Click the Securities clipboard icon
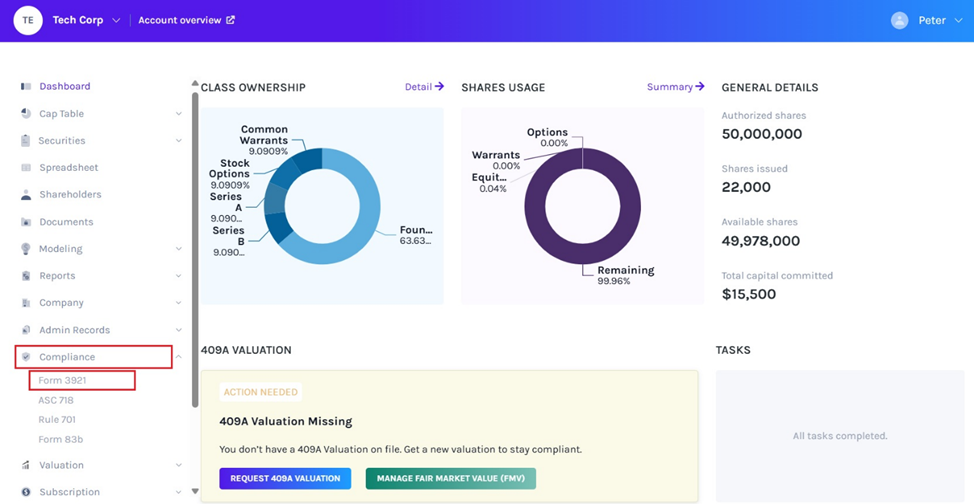Viewport: 974px width, 504px height. [26, 141]
